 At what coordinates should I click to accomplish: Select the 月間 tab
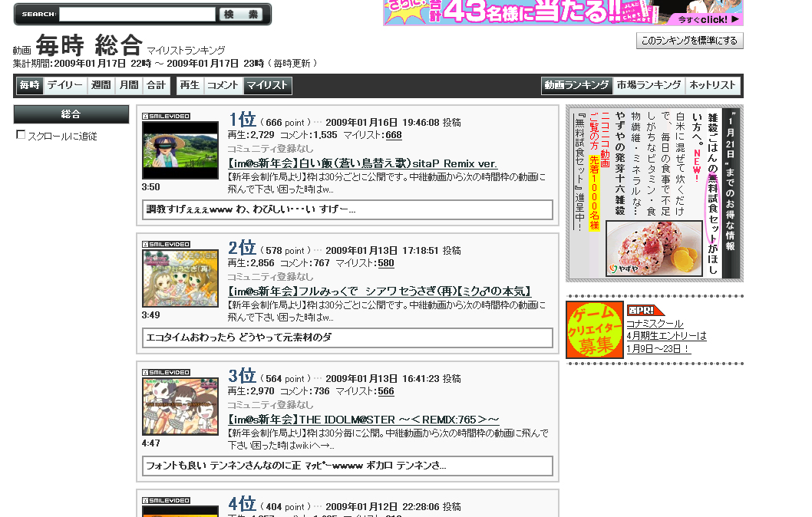coord(129,85)
